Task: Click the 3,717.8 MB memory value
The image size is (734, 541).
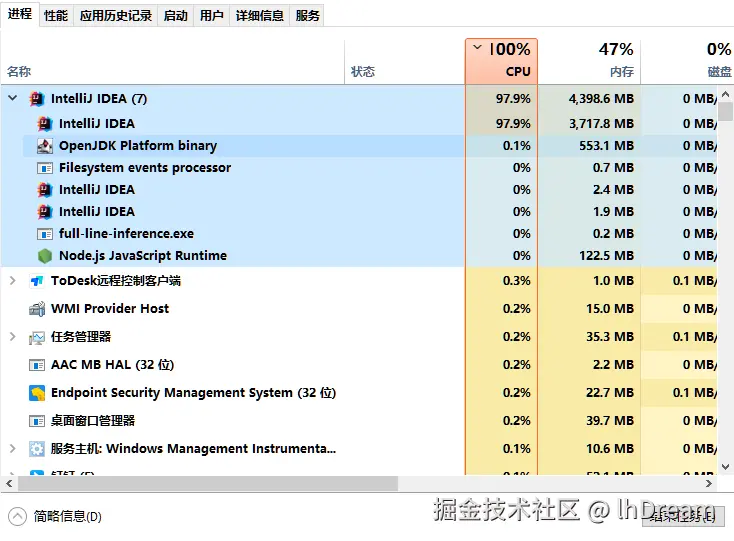Action: [601, 124]
